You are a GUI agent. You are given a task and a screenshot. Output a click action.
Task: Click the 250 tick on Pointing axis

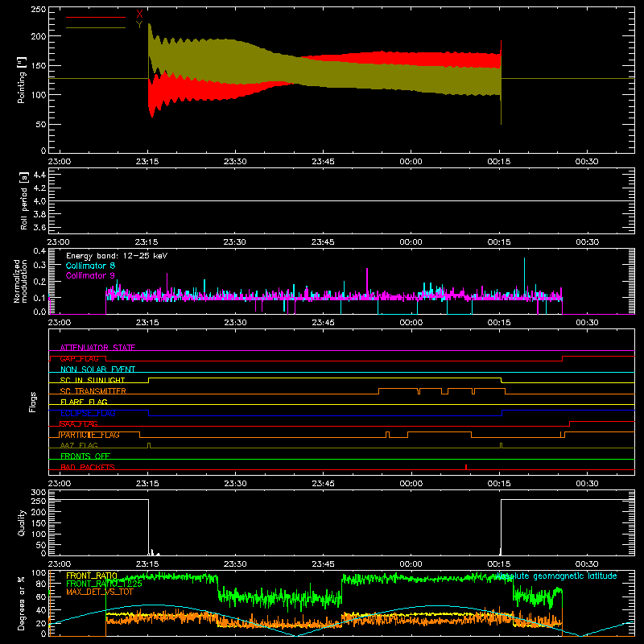(39, 9)
